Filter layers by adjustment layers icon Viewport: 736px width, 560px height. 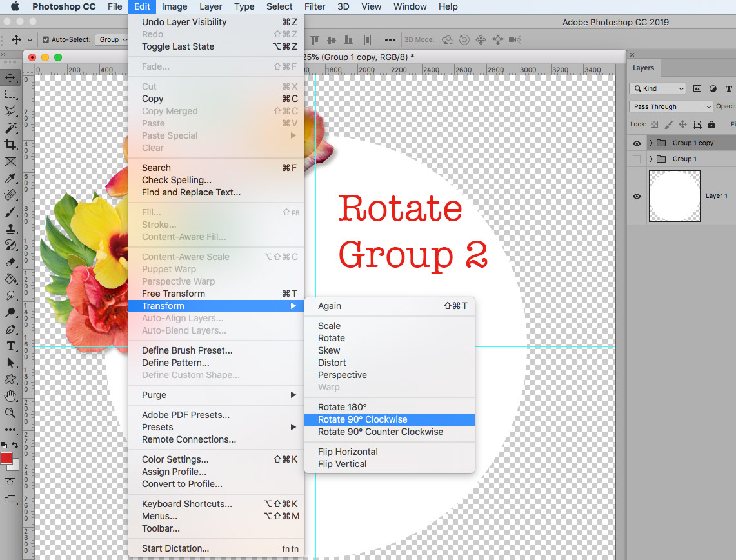[x=713, y=88]
